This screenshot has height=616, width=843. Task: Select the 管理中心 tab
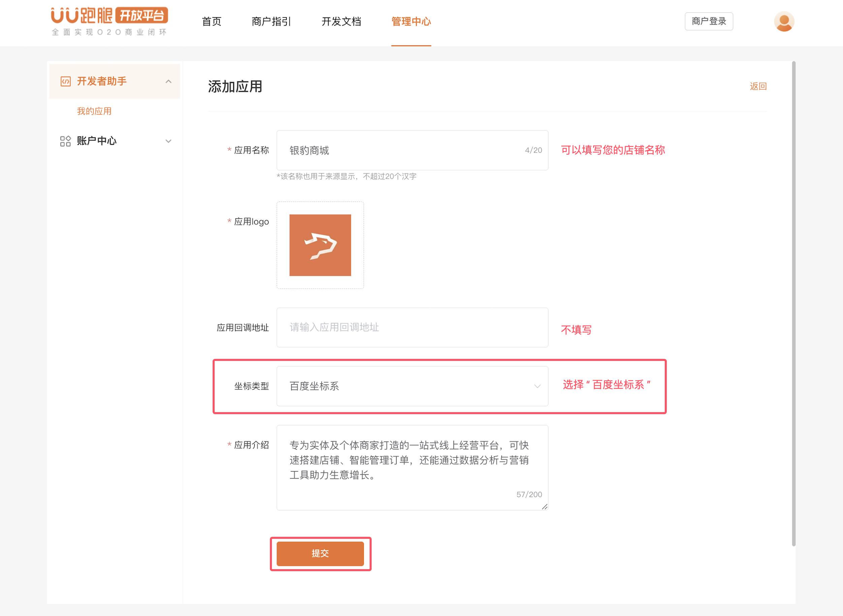(x=411, y=21)
